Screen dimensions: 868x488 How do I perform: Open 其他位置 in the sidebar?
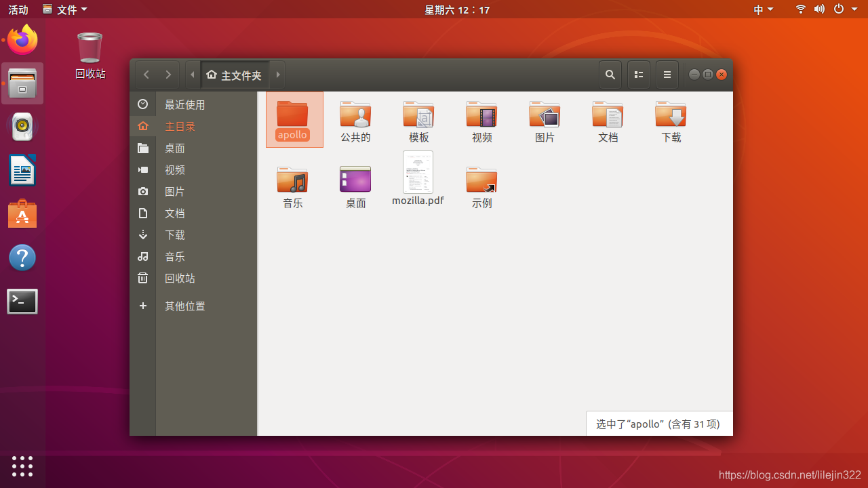193,306
